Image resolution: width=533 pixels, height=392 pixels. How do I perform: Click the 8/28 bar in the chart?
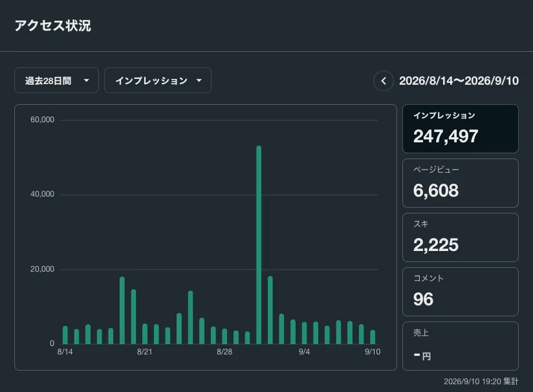[x=224, y=336]
